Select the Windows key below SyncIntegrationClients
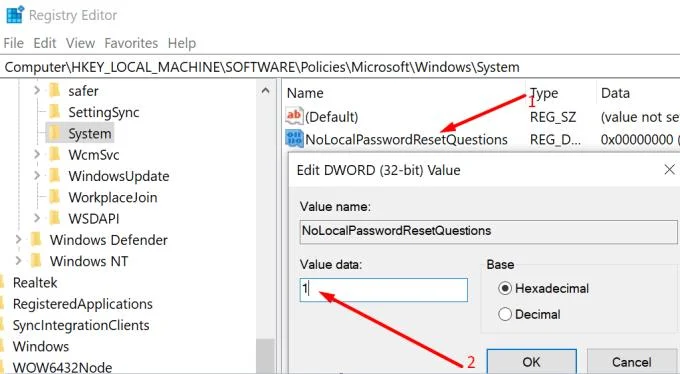This screenshot has width=680, height=374. 41,346
